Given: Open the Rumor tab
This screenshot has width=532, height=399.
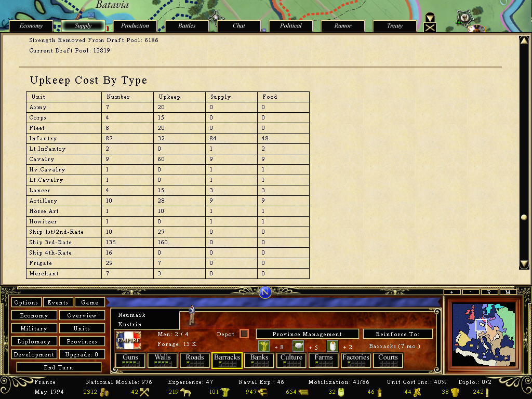Looking at the screenshot, I should 343,26.
